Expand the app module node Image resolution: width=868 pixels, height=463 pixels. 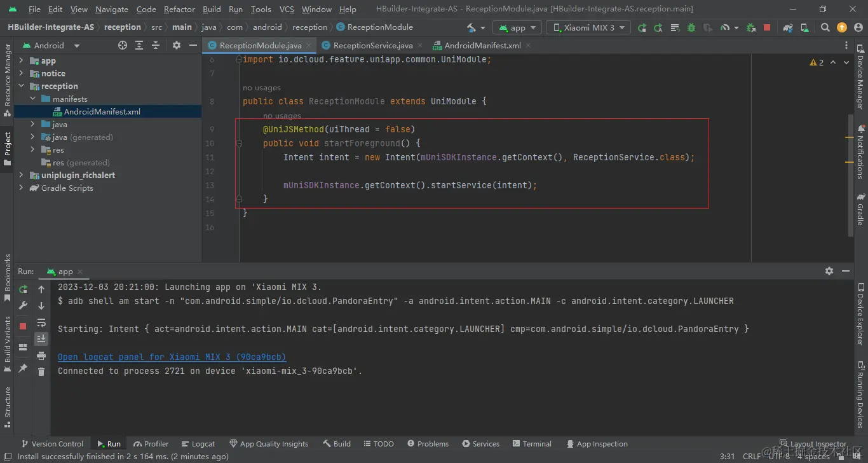coord(22,60)
